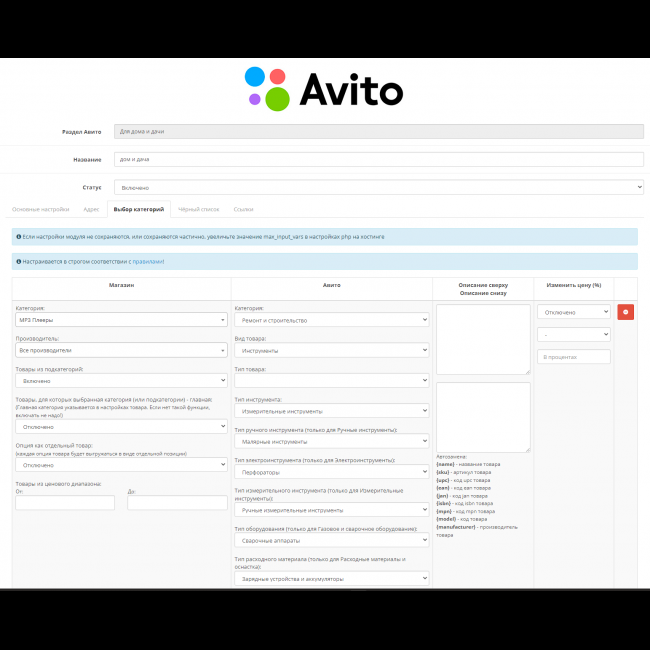650x650 pixels.
Task: Click the info icon beside rules notice
Action: 19,261
